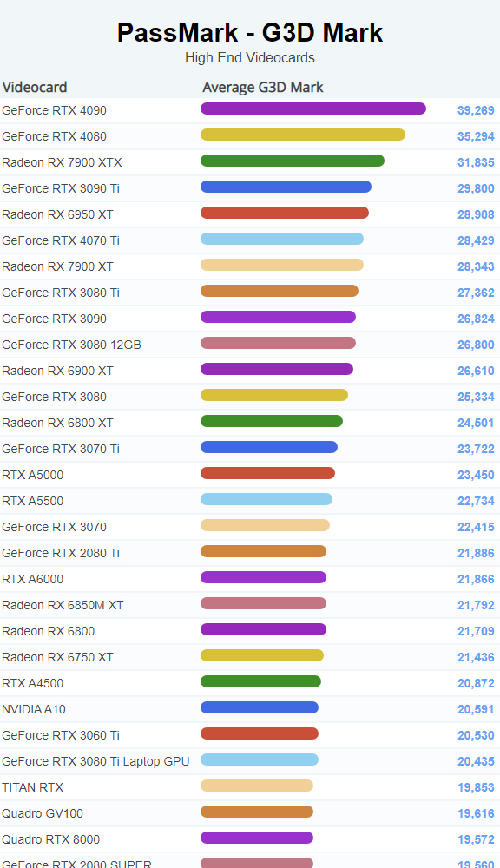Viewport: 500px width, 868px height.
Task: Click the GeForce RTX 3080 Ti name
Action: point(61,293)
